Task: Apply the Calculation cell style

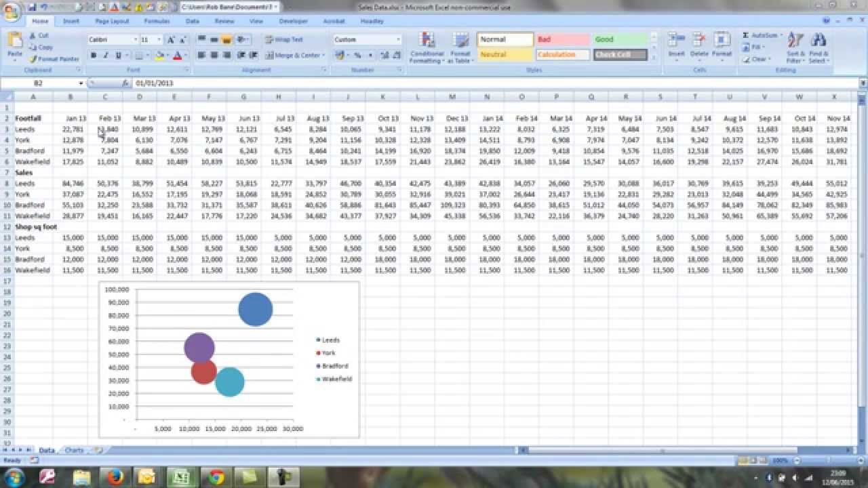Action: [x=563, y=55]
